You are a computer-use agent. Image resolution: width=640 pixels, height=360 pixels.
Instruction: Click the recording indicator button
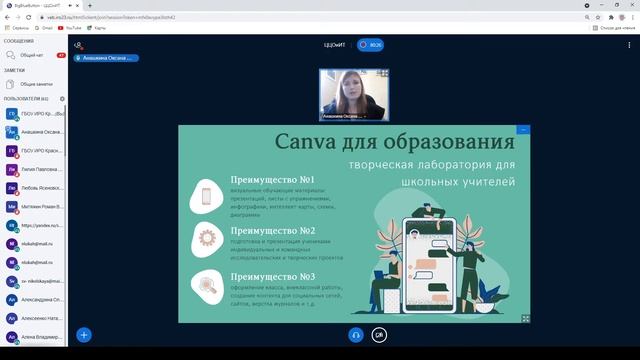pyautogui.click(x=370, y=45)
